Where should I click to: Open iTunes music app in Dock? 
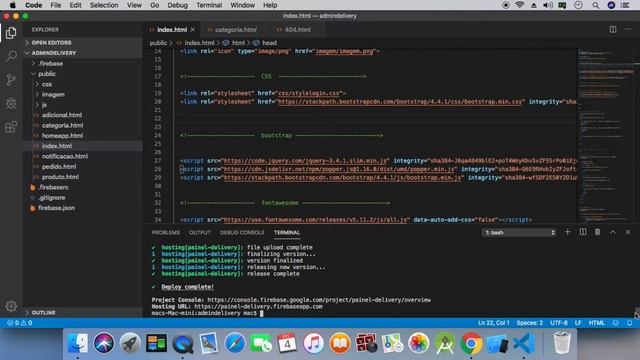pos(313,343)
